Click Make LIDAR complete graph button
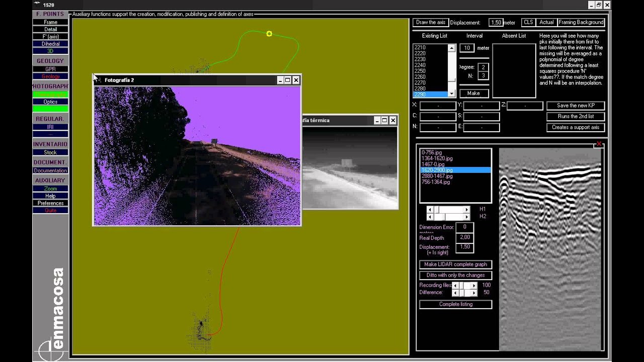This screenshot has height=362, width=644. (x=456, y=264)
